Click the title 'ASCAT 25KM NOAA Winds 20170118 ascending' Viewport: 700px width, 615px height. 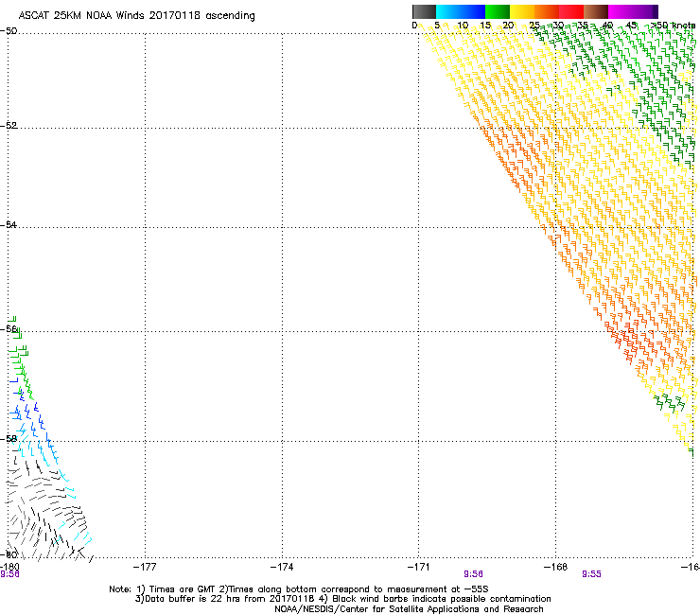point(136,16)
